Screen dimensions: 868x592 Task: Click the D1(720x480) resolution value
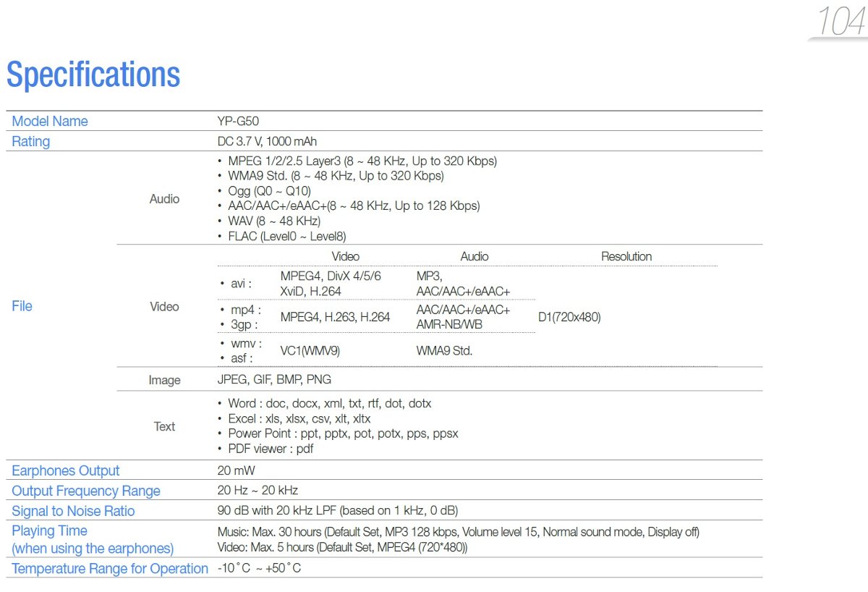click(x=569, y=317)
